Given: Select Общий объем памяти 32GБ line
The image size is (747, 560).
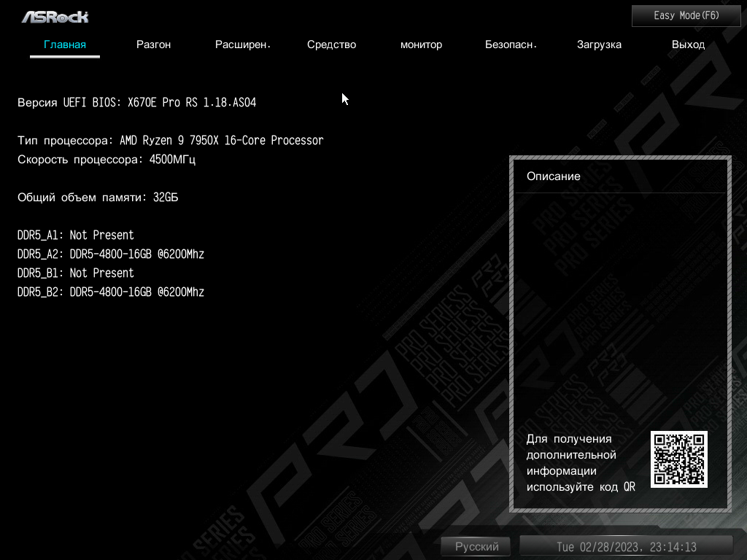Looking at the screenshot, I should pyautogui.click(x=98, y=197).
